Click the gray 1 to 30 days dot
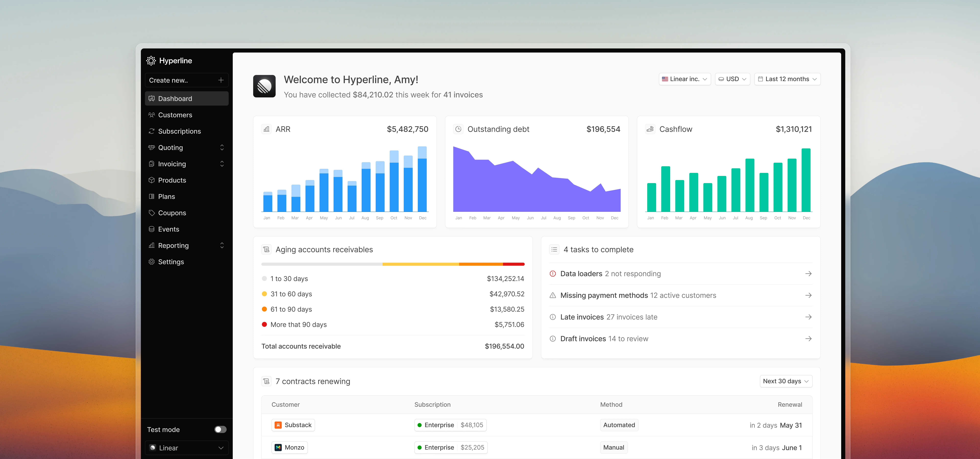Image resolution: width=980 pixels, height=459 pixels. 264,278
